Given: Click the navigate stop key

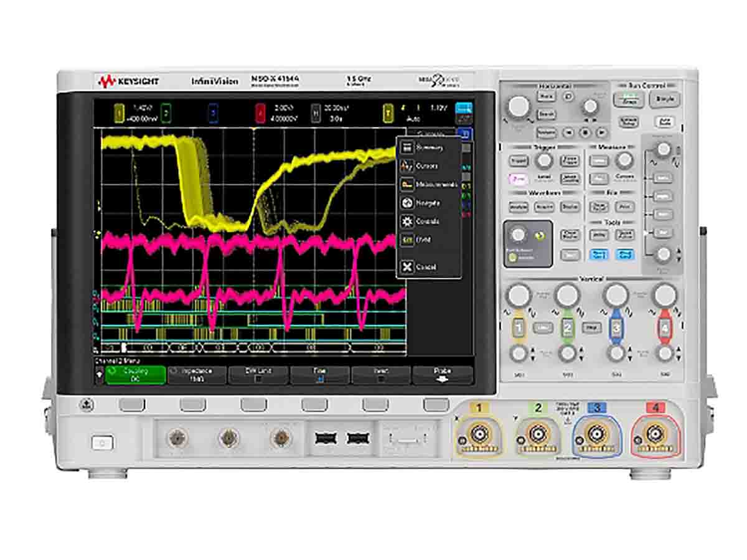Looking at the screenshot, I should pyautogui.click(x=585, y=132).
